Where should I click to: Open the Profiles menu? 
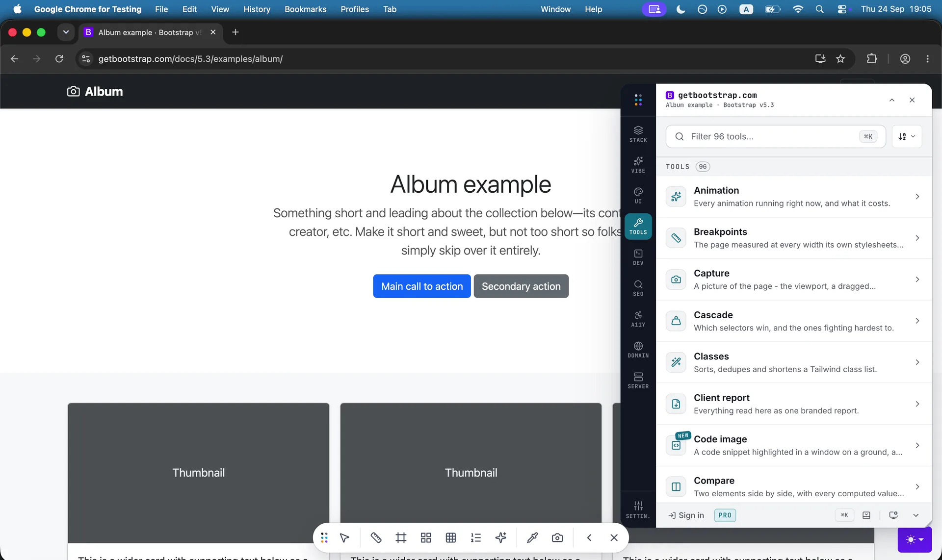coord(355,9)
